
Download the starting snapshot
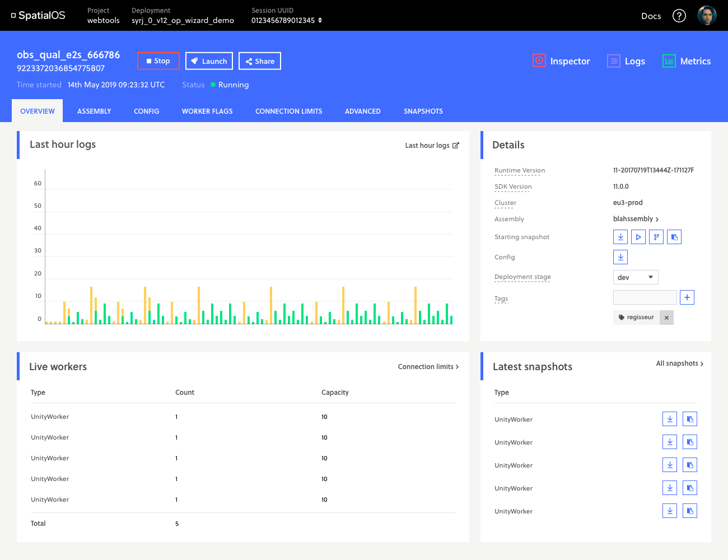tap(620, 237)
